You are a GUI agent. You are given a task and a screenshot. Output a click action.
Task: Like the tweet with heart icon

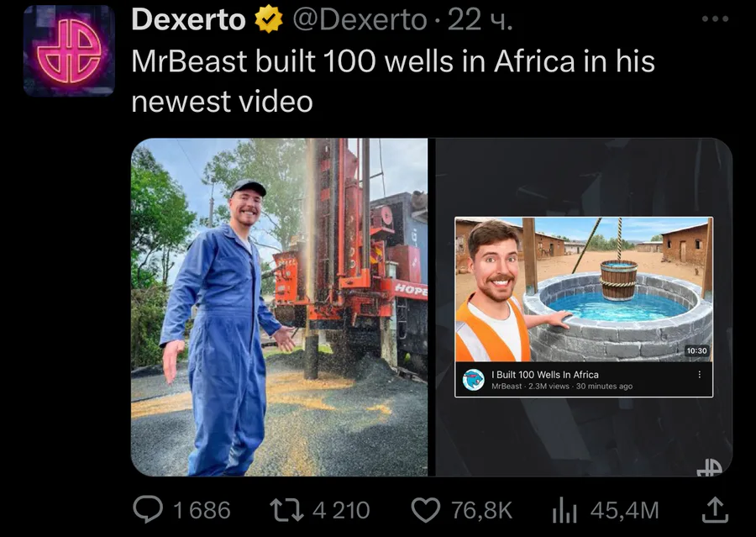[425, 510]
